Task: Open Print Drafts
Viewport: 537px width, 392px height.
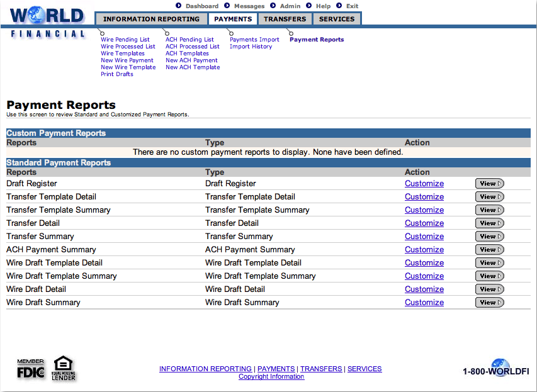Action: point(117,74)
